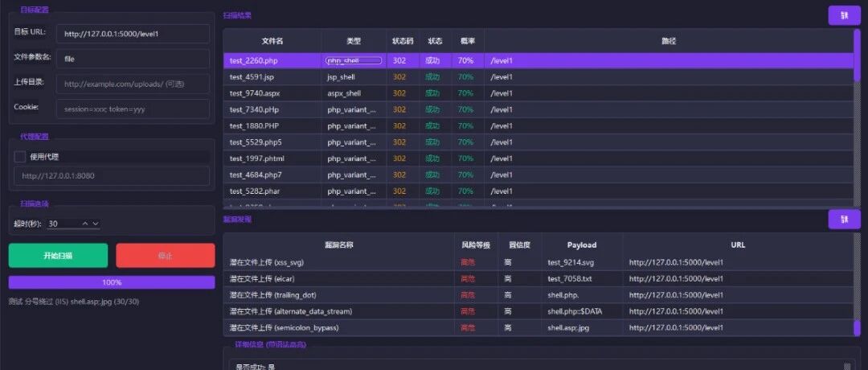The height and width of the screenshot is (370, 868).
Task: Select the test_2260.php result row
Action: (x=538, y=61)
